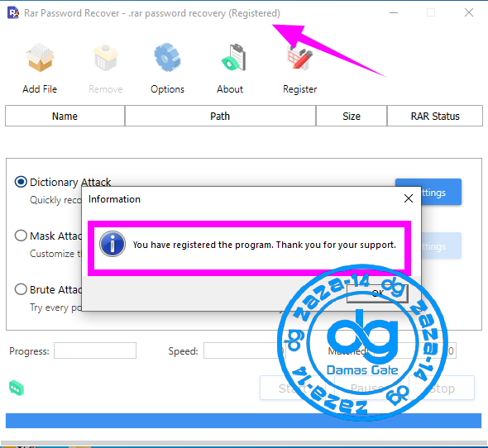Click the Remove trash bin icon
Screen dimensions: 488x448
[106, 58]
